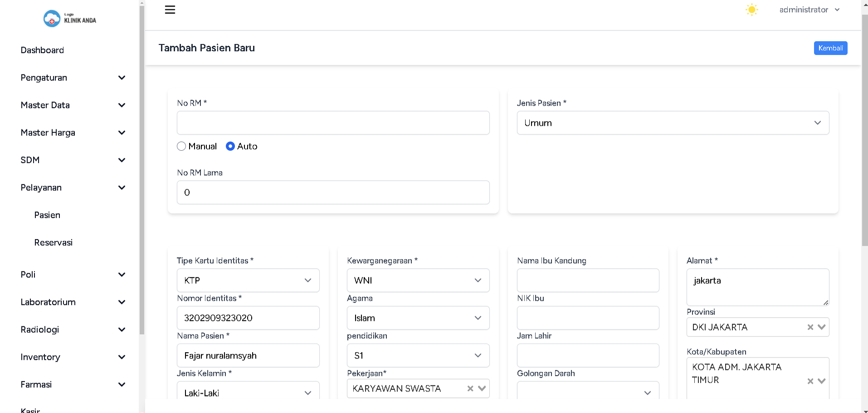Expand the Master Harga chevron
The image size is (868, 413).
tap(122, 133)
